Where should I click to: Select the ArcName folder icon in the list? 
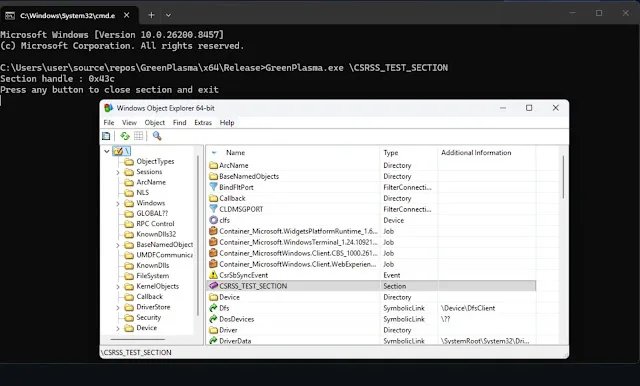[213, 165]
